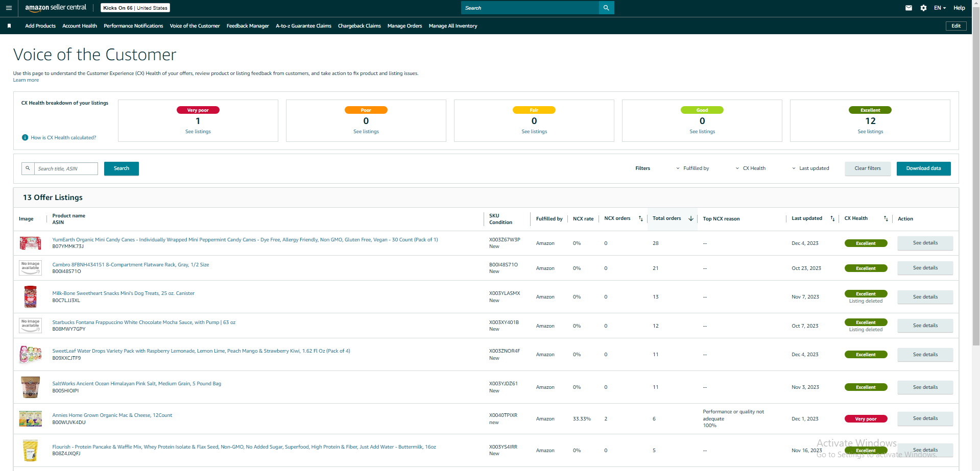This screenshot has height=471, width=980.
Task: Open Annies Mac & Cheese product thumbnail
Action: (30, 418)
